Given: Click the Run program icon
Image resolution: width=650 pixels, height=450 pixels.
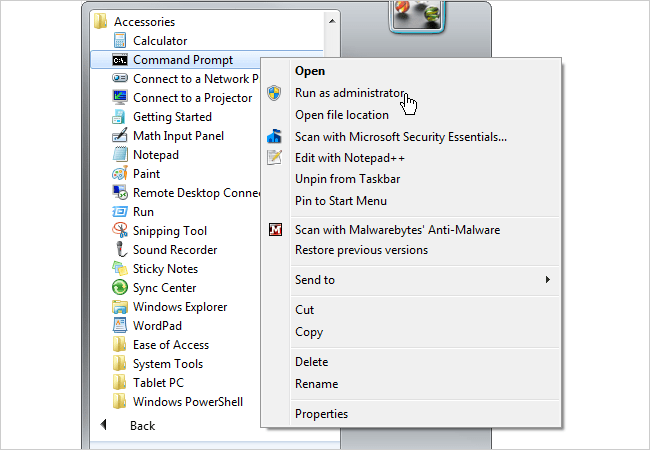Looking at the screenshot, I should point(120,212).
